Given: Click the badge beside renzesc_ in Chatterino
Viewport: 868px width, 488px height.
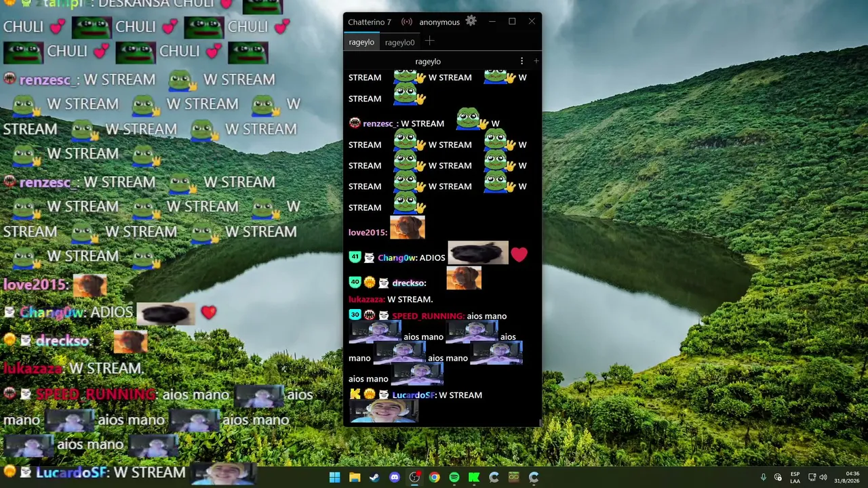Looking at the screenshot, I should 355,123.
